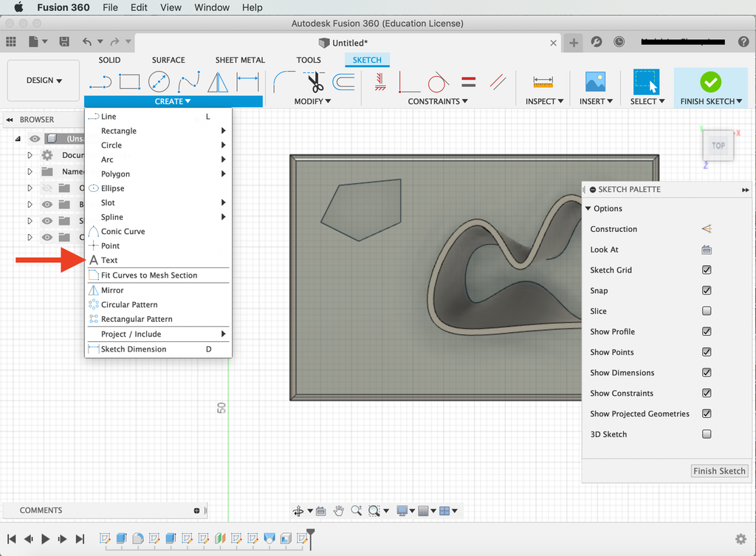Click the Redo arrow icon
The width and height of the screenshot is (756, 556).
114,42
